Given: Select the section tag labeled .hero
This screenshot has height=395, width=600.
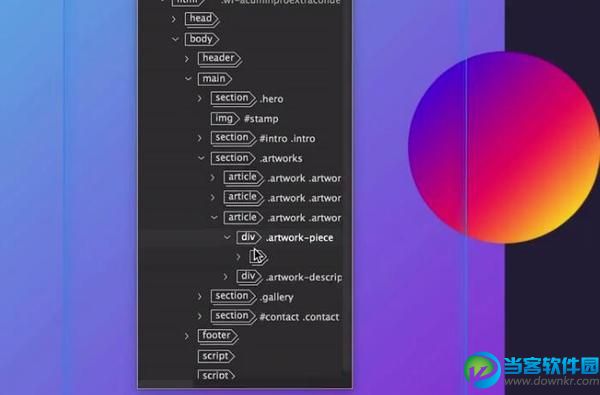Looking at the screenshot, I should point(233,98).
